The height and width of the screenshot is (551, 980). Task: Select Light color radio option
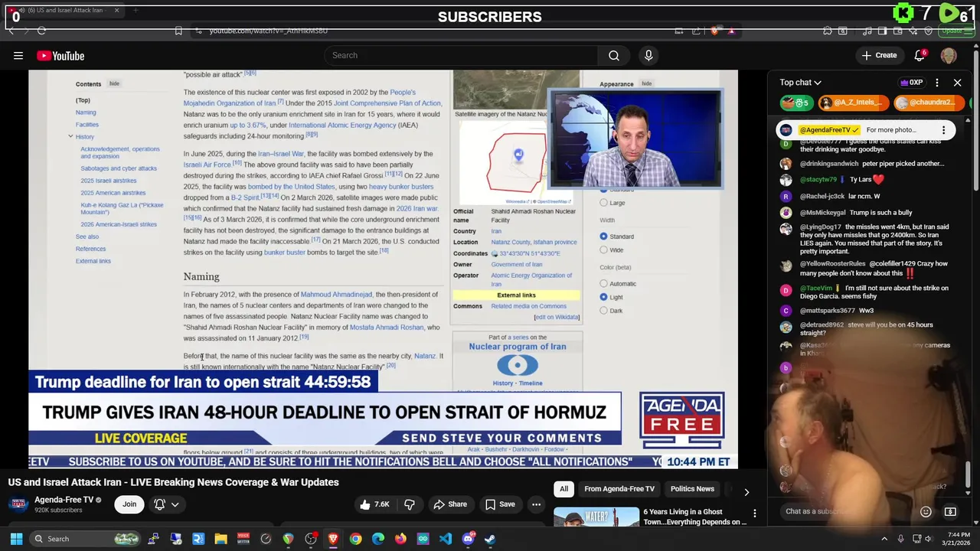click(x=603, y=297)
